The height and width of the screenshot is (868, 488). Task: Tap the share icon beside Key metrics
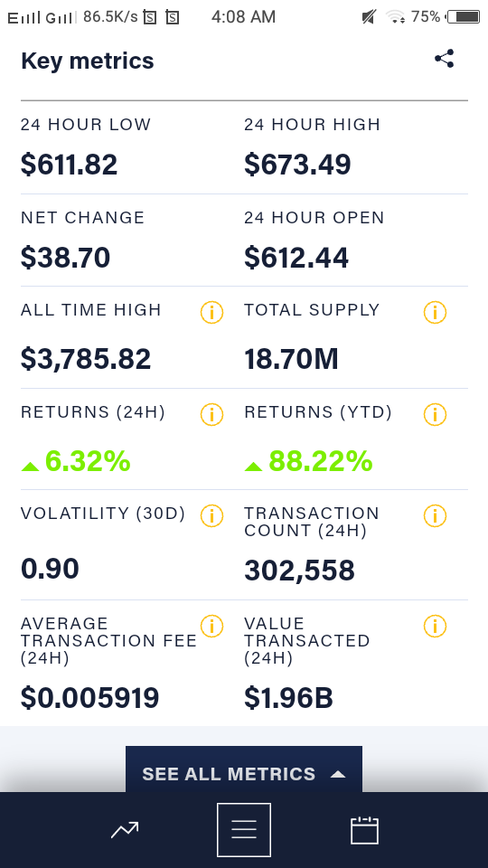(445, 59)
